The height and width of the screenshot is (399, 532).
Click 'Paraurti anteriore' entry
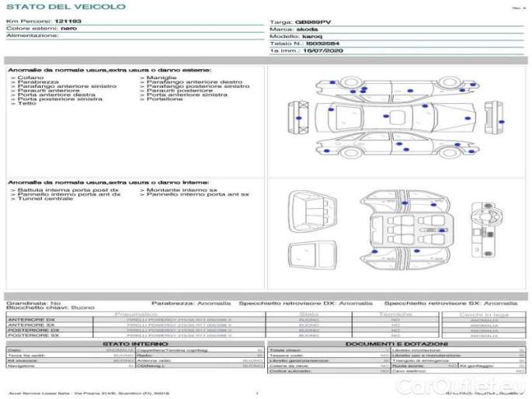pos(48,91)
